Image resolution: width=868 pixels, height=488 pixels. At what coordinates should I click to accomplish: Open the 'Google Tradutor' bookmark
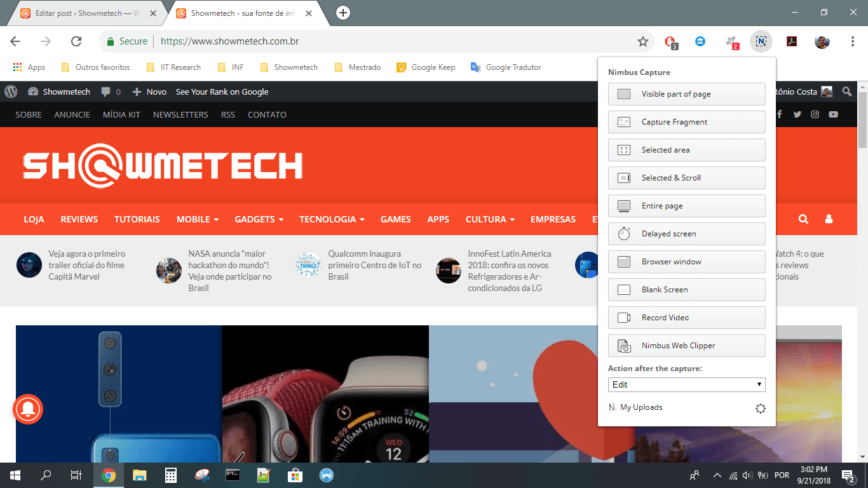click(x=506, y=67)
